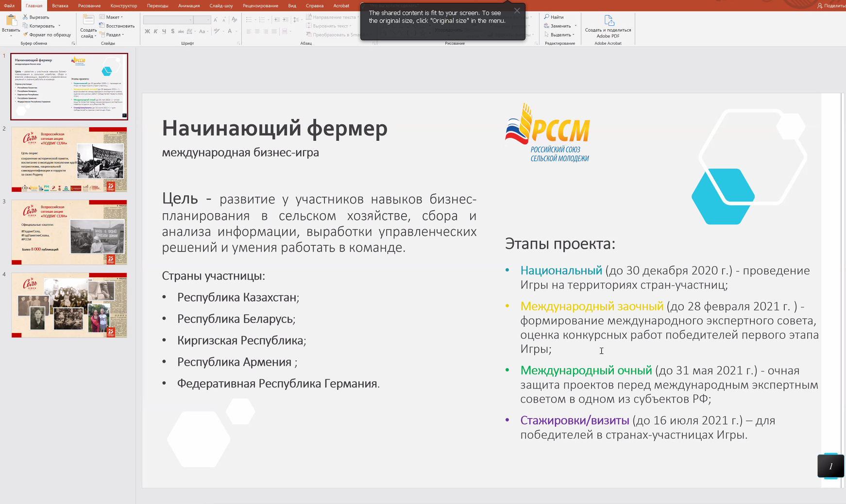
Task: Open the Справка tab
Action: [315, 6]
